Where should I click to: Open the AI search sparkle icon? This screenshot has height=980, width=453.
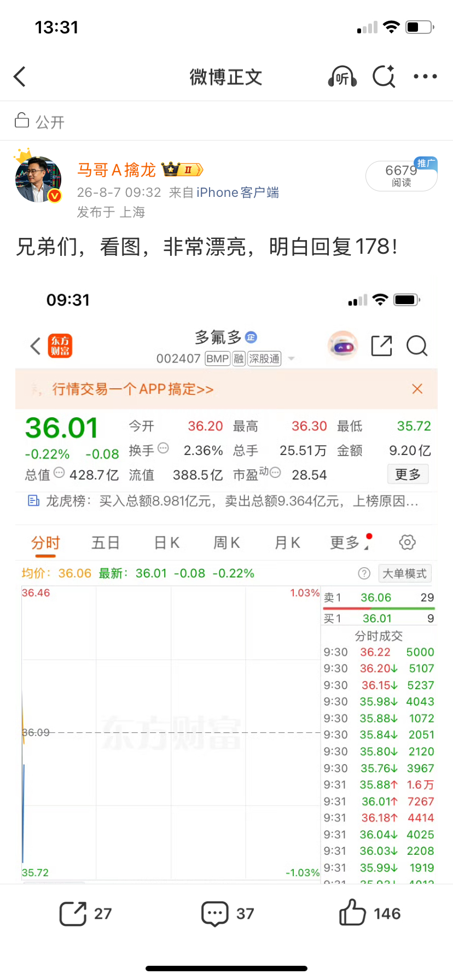click(384, 77)
